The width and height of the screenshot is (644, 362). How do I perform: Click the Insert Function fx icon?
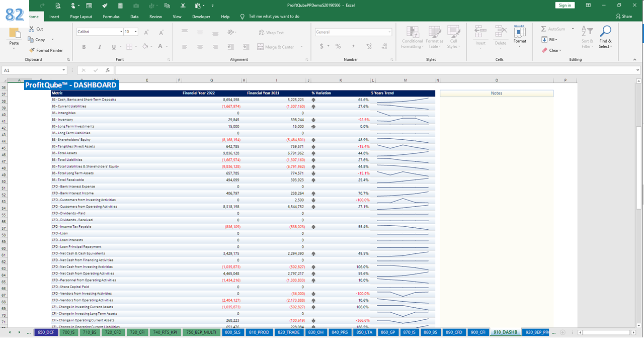click(108, 70)
